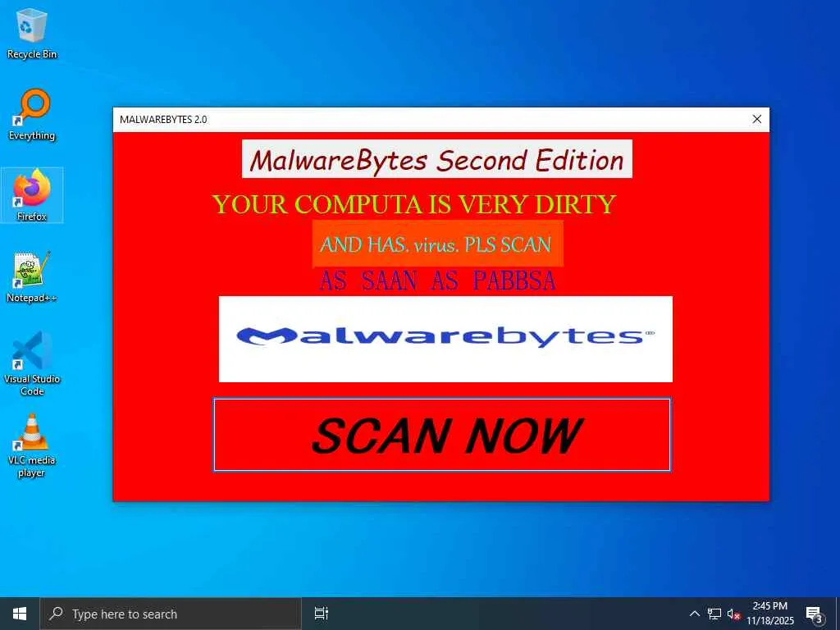Open the Recycle Bin desktop icon
The width and height of the screenshot is (840, 630).
tap(32, 33)
